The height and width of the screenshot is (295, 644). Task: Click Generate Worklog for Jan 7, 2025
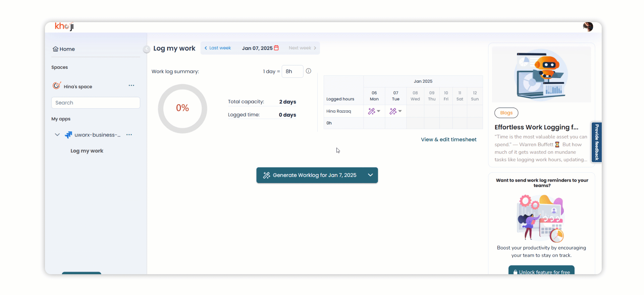coord(310,175)
